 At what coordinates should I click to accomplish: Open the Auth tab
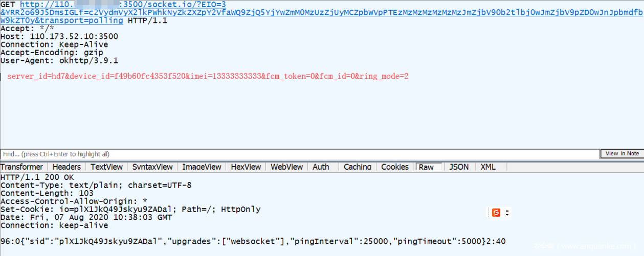321,167
